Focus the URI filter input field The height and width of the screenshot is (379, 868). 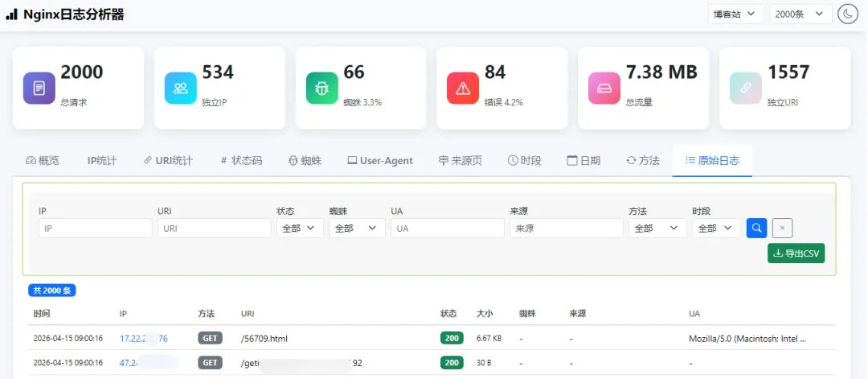coord(215,228)
